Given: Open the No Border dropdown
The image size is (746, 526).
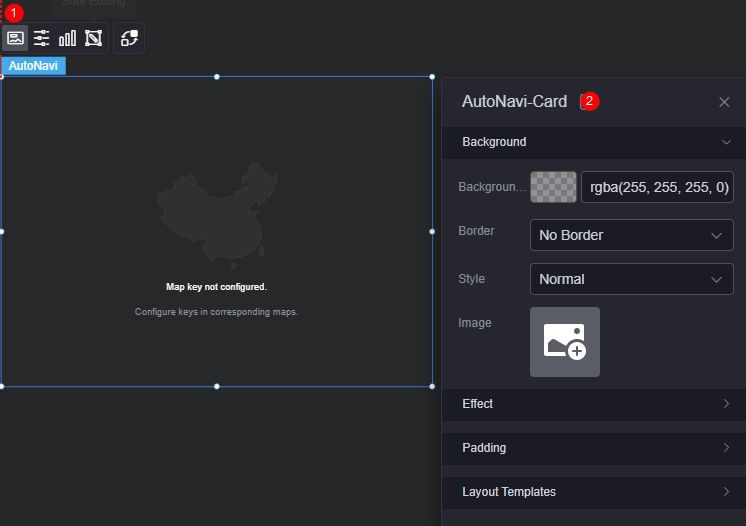Looking at the screenshot, I should (631, 235).
